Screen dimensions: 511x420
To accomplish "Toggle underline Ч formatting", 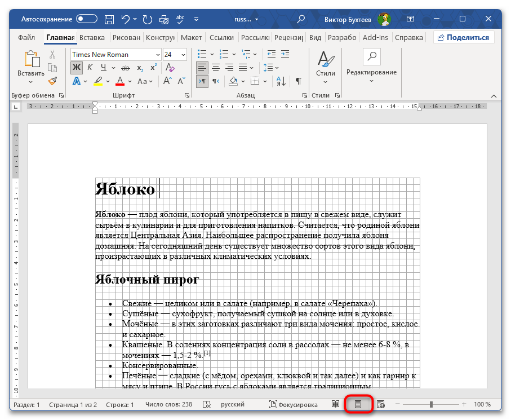I will click(x=103, y=68).
